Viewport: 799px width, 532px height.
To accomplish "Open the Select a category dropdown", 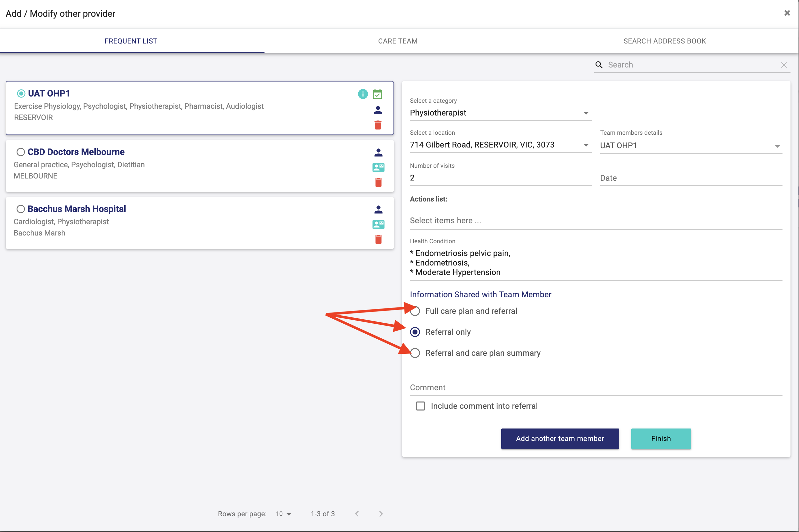I will [x=501, y=113].
